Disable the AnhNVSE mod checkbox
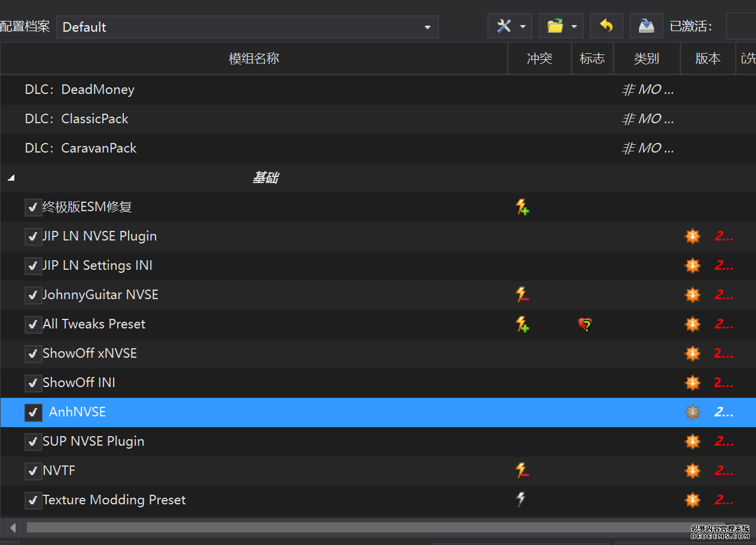Image resolution: width=756 pixels, height=545 pixels. point(33,412)
